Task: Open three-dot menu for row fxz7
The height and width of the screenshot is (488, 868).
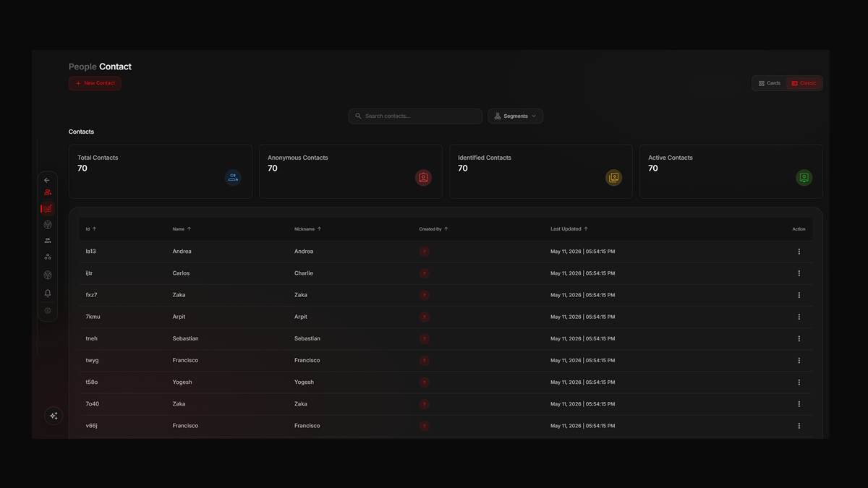Action: pos(799,295)
